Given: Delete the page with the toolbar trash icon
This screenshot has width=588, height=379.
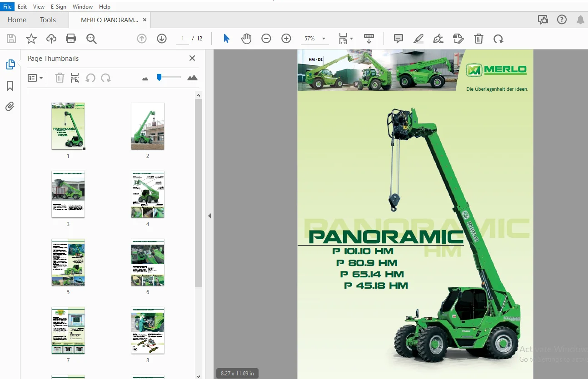Looking at the screenshot, I should coord(478,39).
